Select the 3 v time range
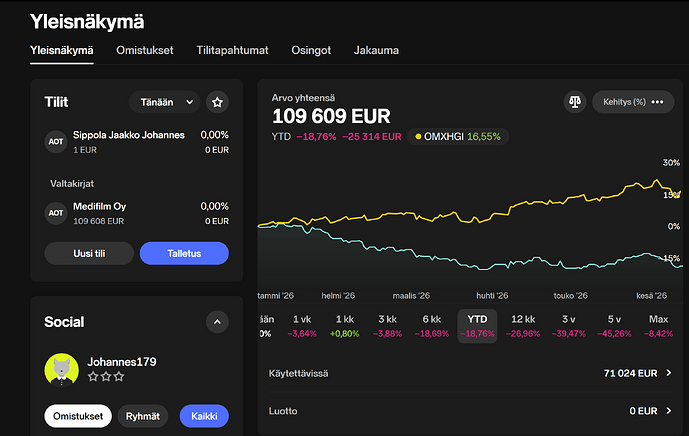The height and width of the screenshot is (436, 689). click(569, 326)
